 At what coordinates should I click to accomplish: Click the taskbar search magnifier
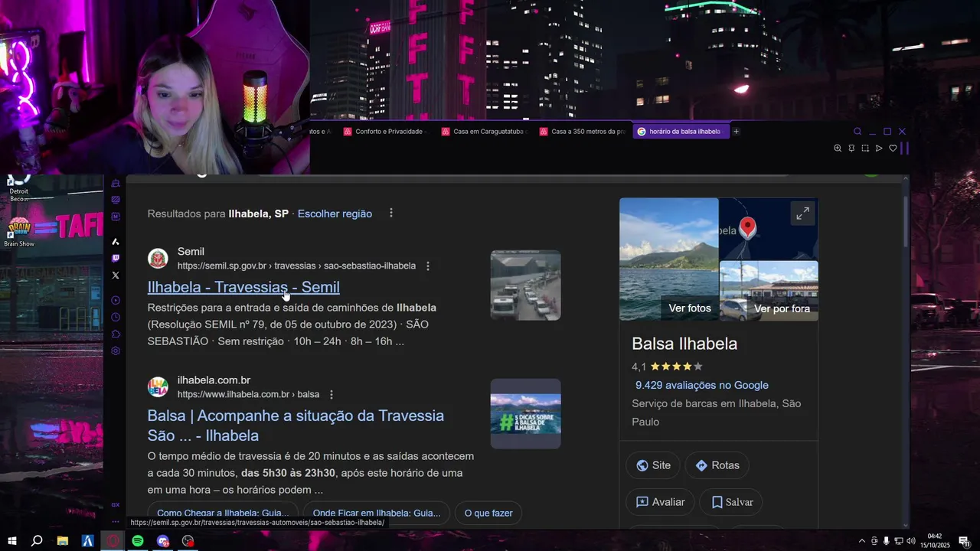coord(37,541)
